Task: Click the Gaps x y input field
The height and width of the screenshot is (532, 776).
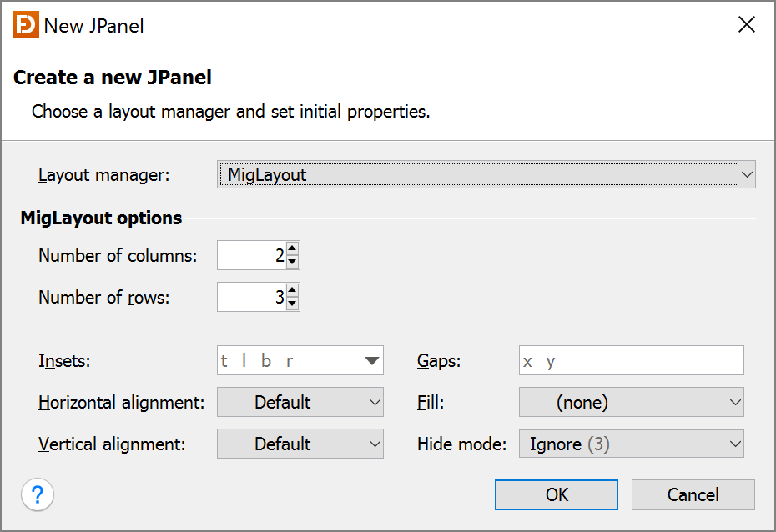Action: (631, 360)
